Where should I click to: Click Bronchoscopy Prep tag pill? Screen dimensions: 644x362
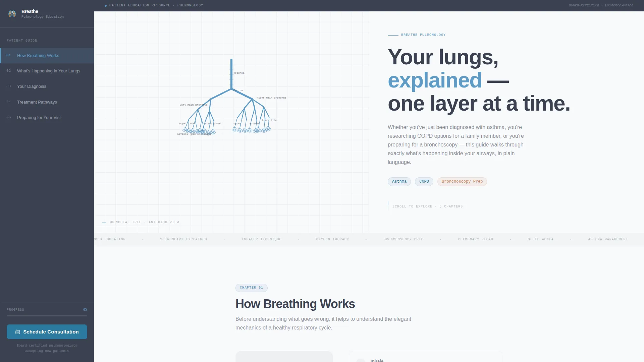point(462,181)
